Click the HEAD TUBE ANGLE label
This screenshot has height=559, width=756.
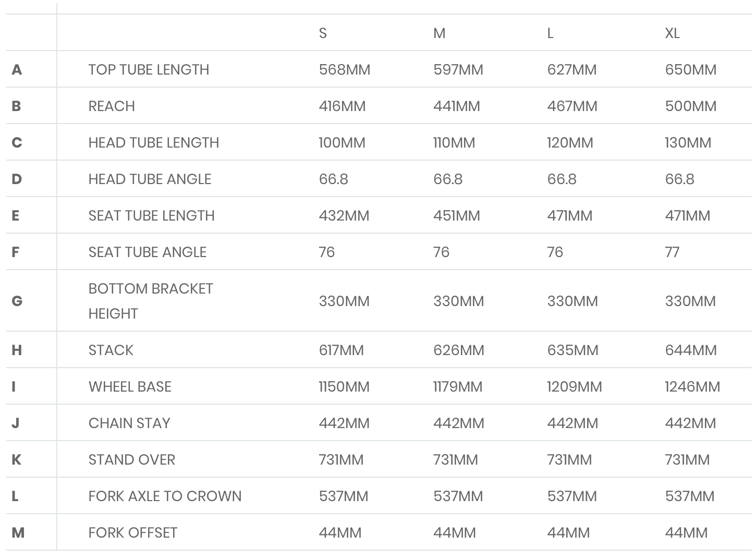(x=150, y=179)
